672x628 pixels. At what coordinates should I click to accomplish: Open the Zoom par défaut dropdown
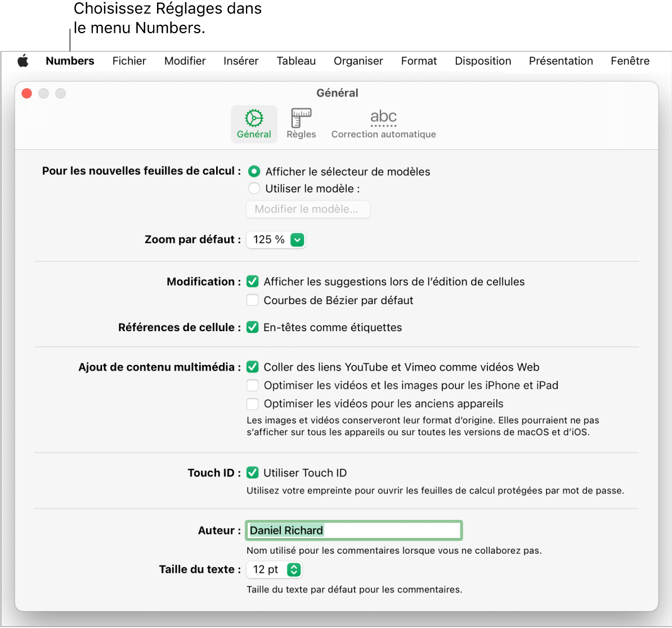click(x=276, y=239)
